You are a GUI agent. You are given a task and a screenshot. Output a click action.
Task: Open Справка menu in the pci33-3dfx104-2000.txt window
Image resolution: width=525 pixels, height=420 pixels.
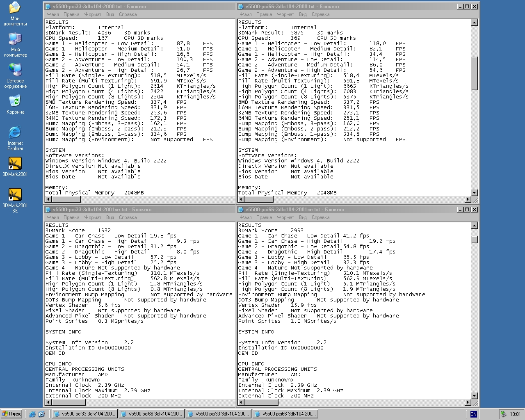click(128, 14)
